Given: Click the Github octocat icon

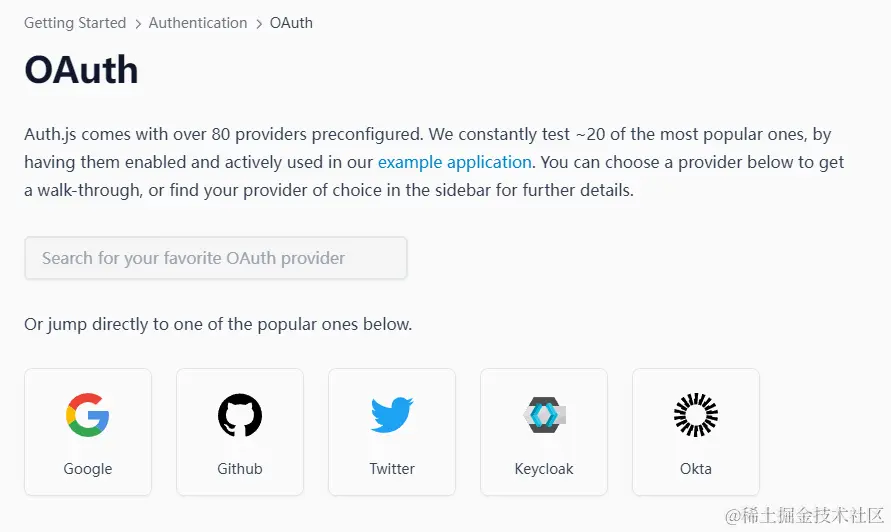Looking at the screenshot, I should pos(240,415).
